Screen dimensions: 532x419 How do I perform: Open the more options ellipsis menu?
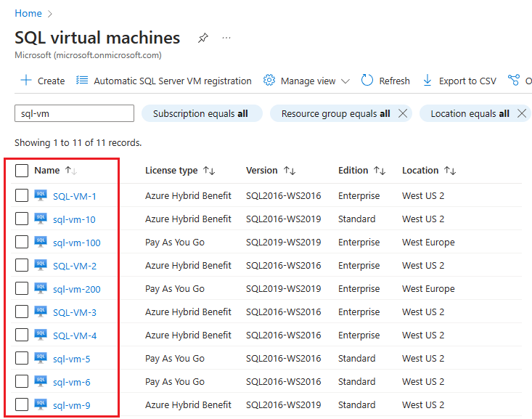click(x=226, y=38)
